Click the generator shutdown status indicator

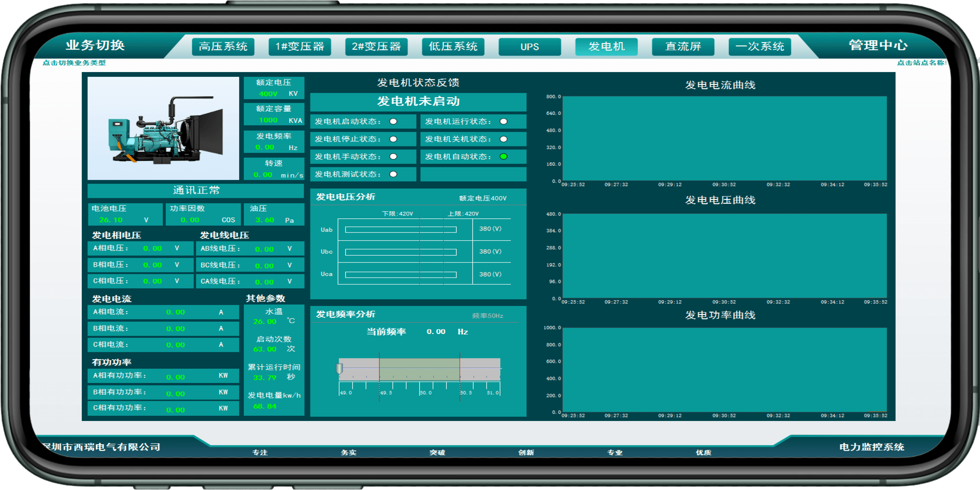click(503, 139)
